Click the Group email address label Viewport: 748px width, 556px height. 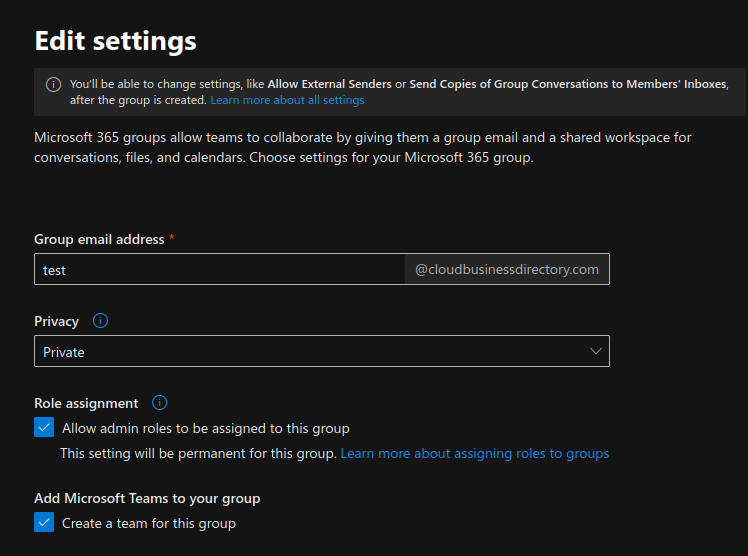tap(99, 239)
